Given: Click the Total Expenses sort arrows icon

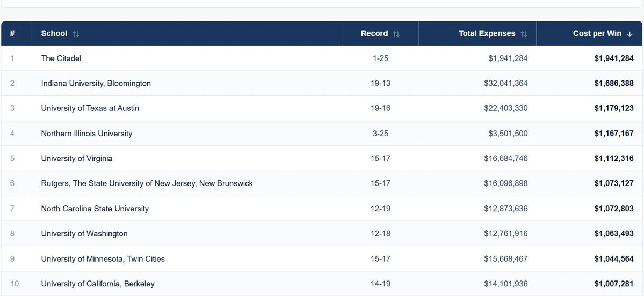Looking at the screenshot, I should point(524,34).
